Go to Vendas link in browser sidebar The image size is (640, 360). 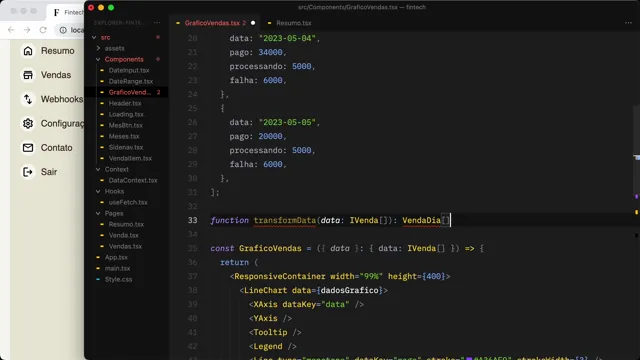pos(56,75)
